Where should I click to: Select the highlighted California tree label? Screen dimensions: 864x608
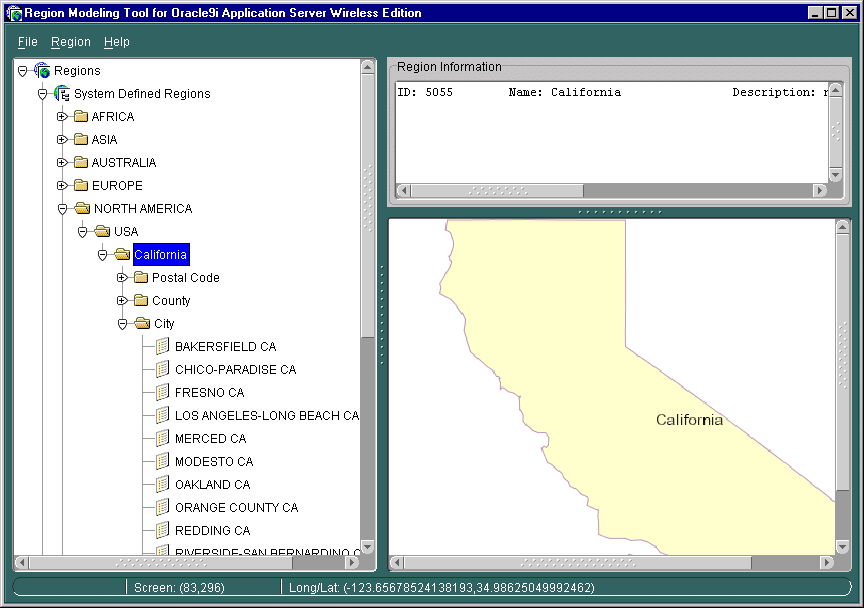pos(161,255)
